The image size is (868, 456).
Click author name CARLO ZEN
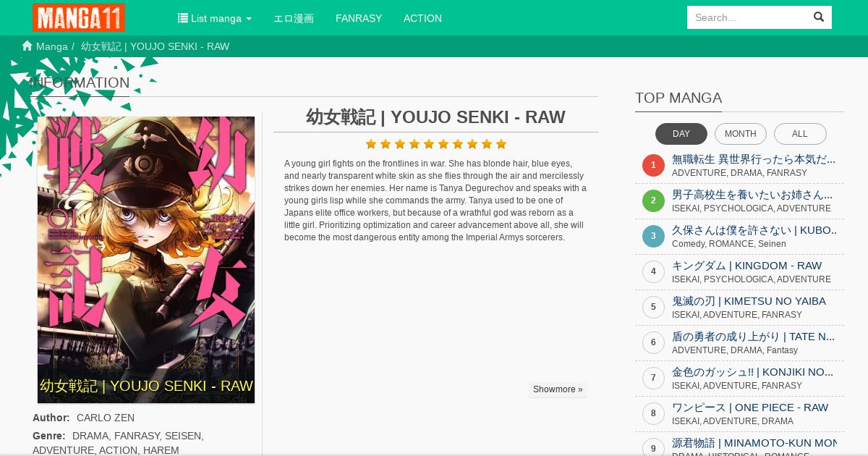tap(106, 418)
